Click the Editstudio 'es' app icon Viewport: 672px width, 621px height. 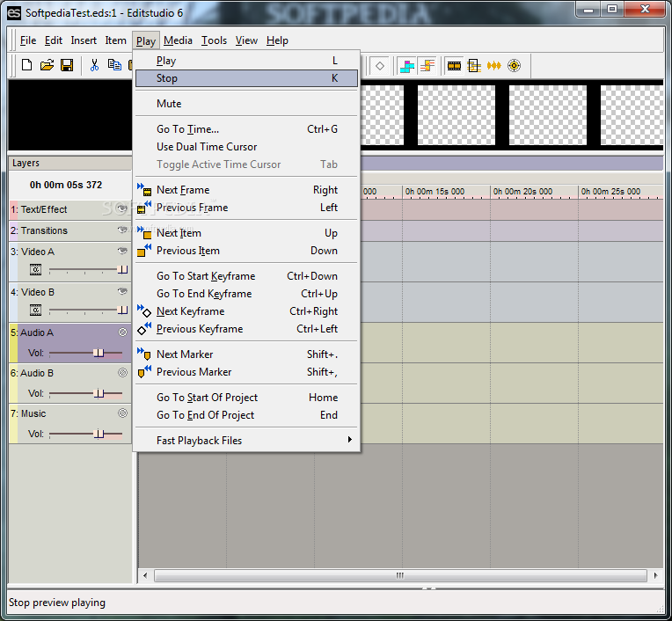pos(14,13)
